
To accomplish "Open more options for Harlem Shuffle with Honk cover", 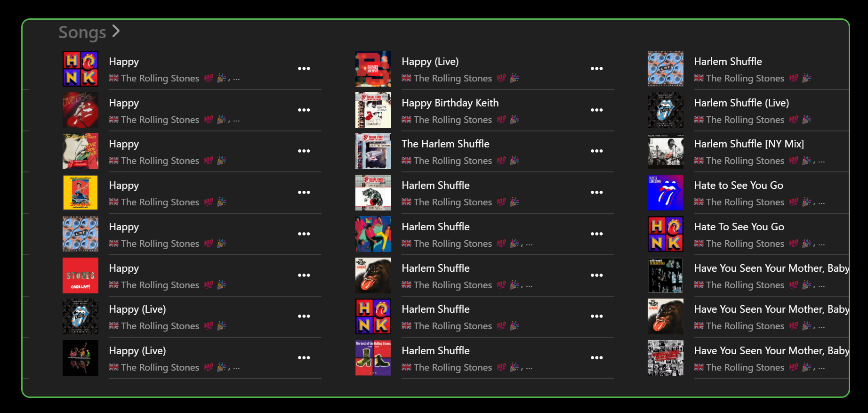I will [597, 316].
